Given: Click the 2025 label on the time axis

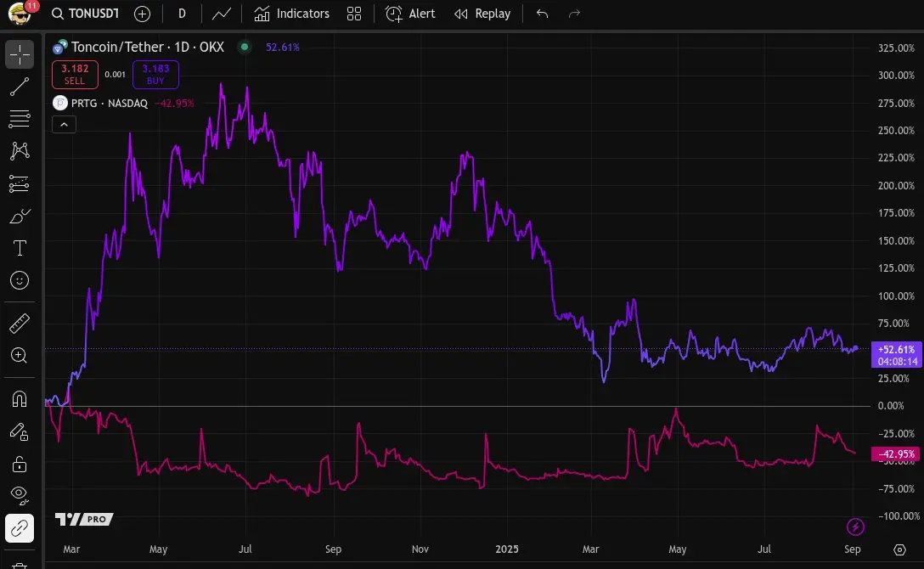Looking at the screenshot, I should [x=507, y=549].
